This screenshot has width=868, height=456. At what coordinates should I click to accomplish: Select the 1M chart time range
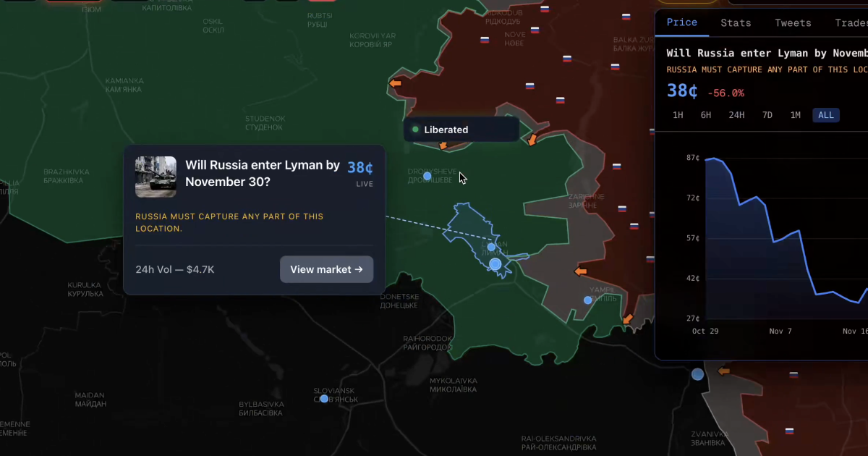pyautogui.click(x=796, y=115)
